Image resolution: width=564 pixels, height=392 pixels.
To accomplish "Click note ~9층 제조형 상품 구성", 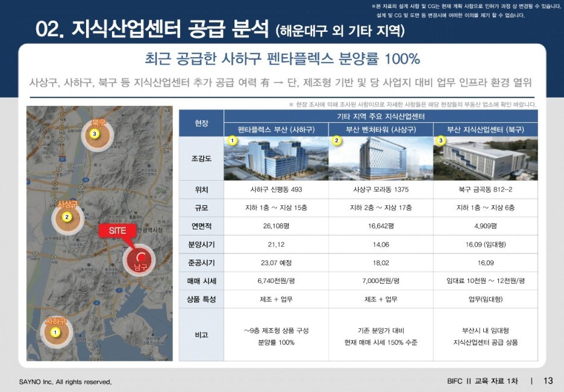I will 276,331.
